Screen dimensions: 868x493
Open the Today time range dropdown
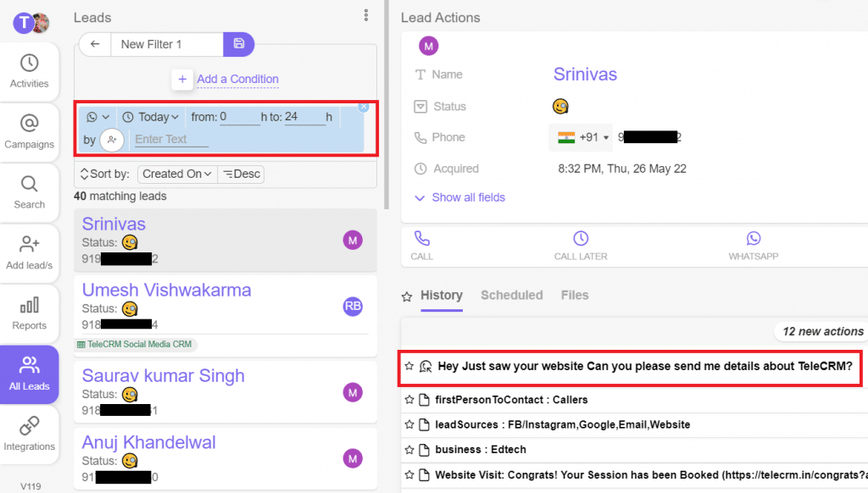tap(151, 117)
